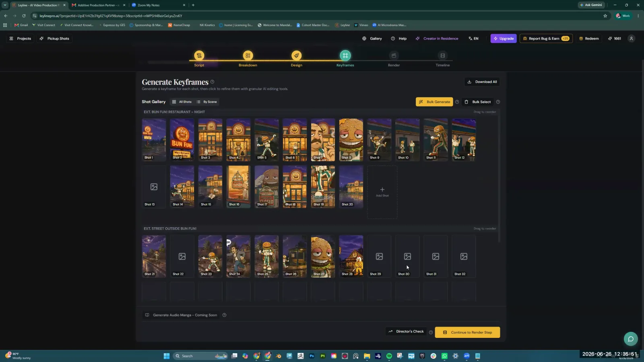Open Chrome three-dot menu
644x362 pixels.
point(638,16)
